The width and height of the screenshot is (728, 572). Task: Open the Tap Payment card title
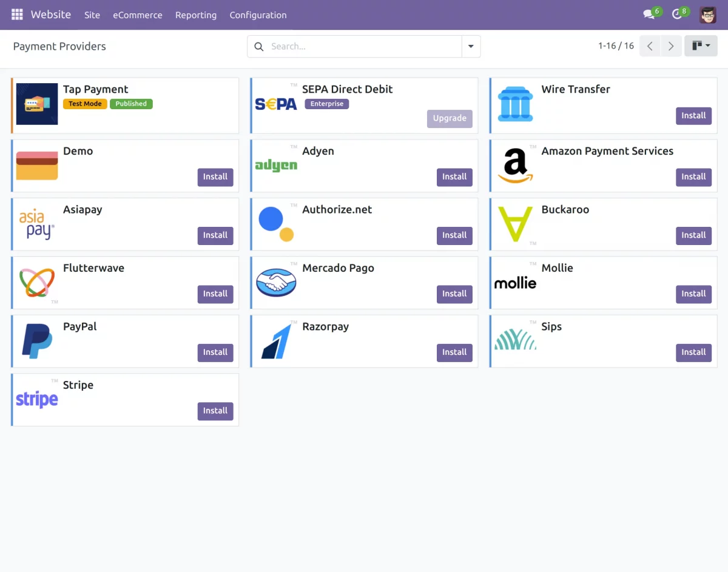pyautogui.click(x=96, y=90)
